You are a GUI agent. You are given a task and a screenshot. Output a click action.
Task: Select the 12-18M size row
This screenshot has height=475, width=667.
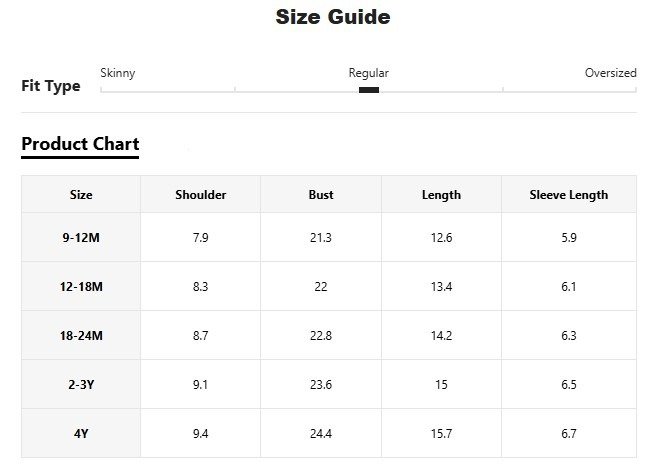pos(81,287)
